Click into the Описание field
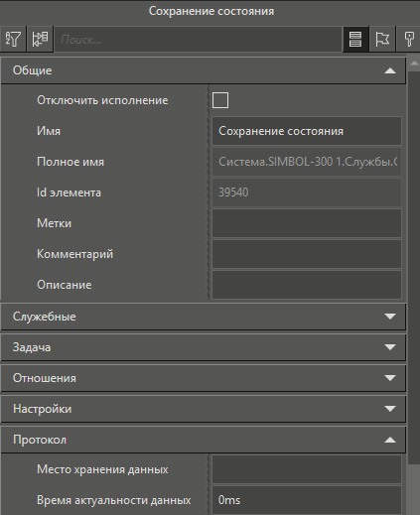Viewport: 420px width, 515px height. pos(307,285)
